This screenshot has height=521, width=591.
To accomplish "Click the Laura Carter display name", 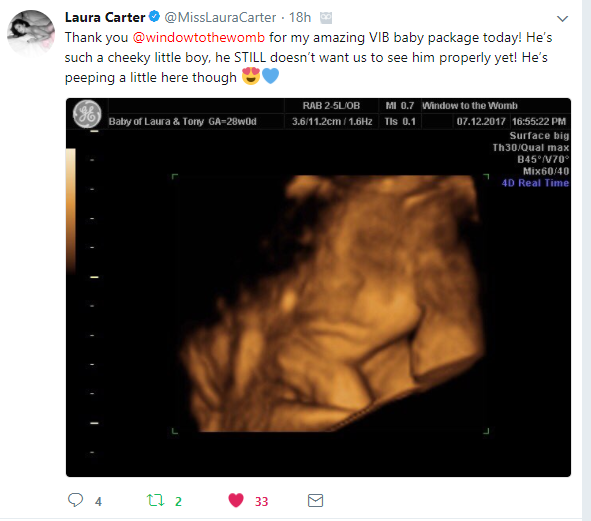I will pos(105,17).
